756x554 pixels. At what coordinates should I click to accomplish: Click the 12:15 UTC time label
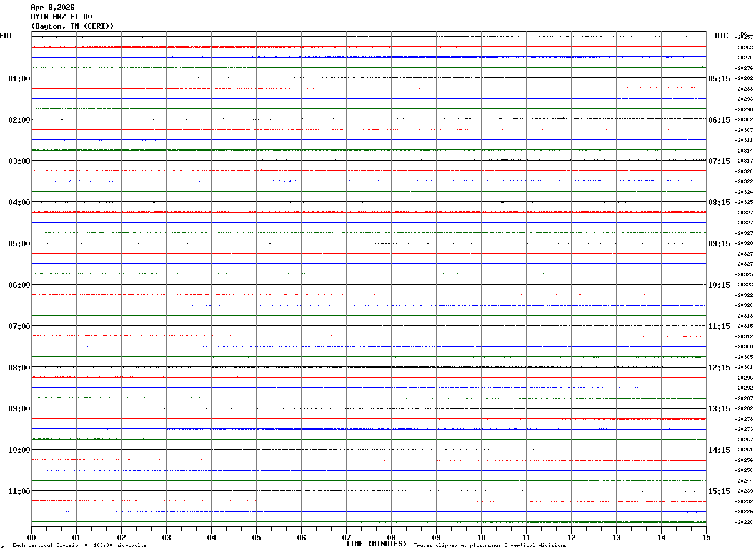(x=719, y=368)
